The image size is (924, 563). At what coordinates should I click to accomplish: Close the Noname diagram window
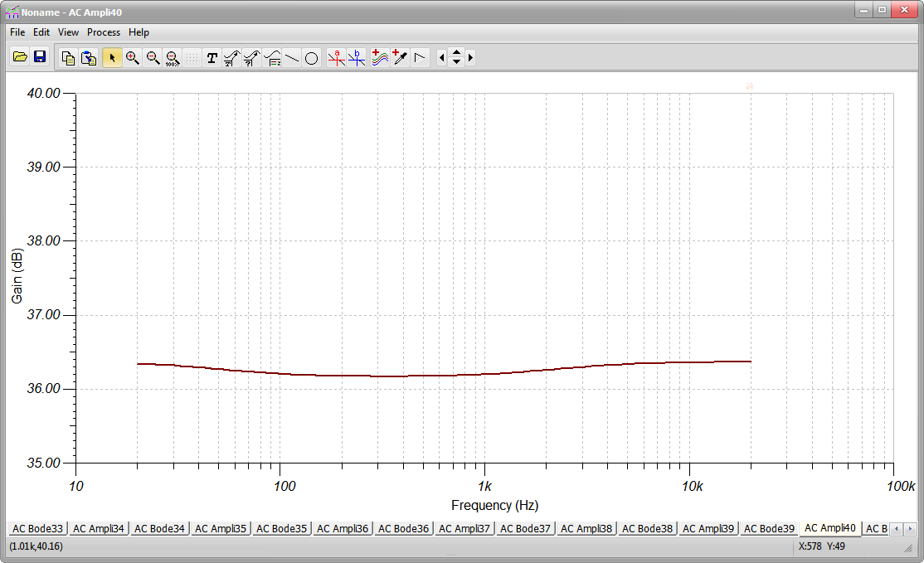pyautogui.click(x=905, y=9)
